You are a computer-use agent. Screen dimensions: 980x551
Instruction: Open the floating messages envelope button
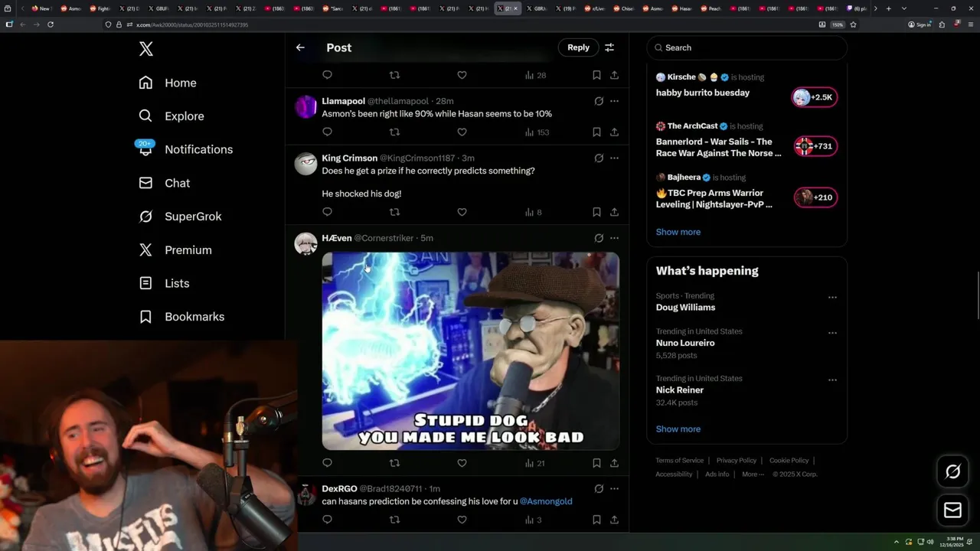(x=952, y=510)
